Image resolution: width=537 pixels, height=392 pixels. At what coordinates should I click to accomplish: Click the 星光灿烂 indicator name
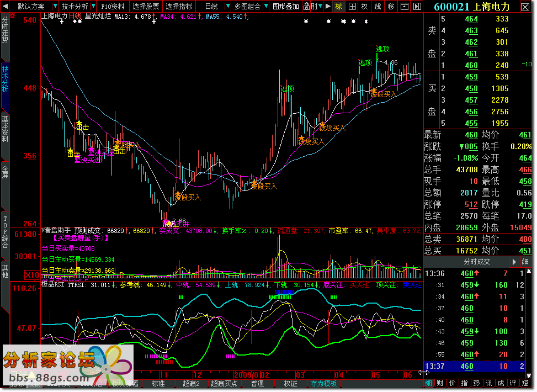click(x=98, y=16)
